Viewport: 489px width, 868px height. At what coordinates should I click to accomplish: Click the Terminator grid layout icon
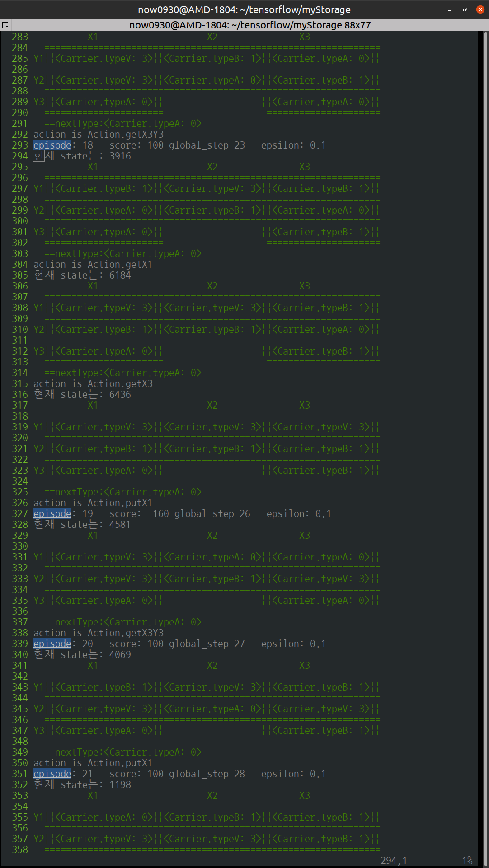5,25
